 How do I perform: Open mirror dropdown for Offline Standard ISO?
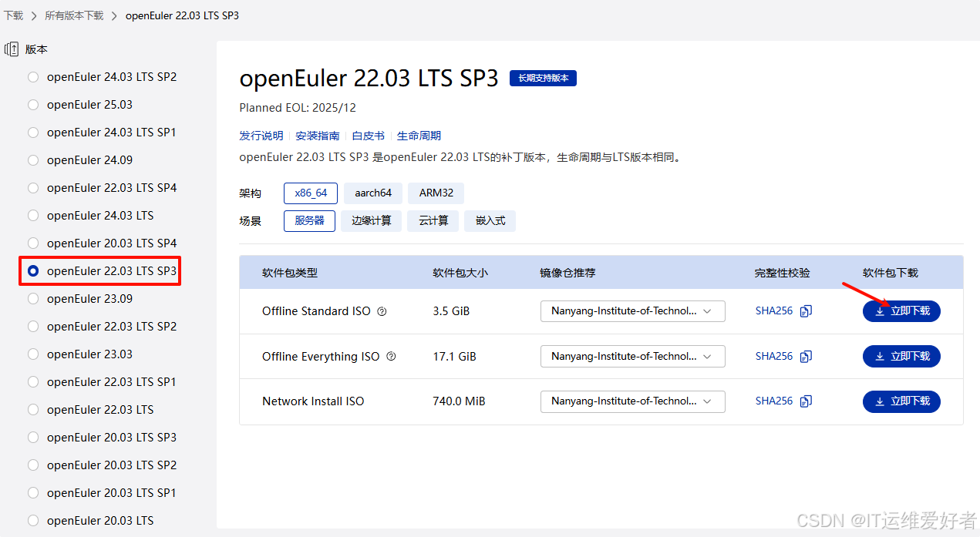click(x=632, y=311)
